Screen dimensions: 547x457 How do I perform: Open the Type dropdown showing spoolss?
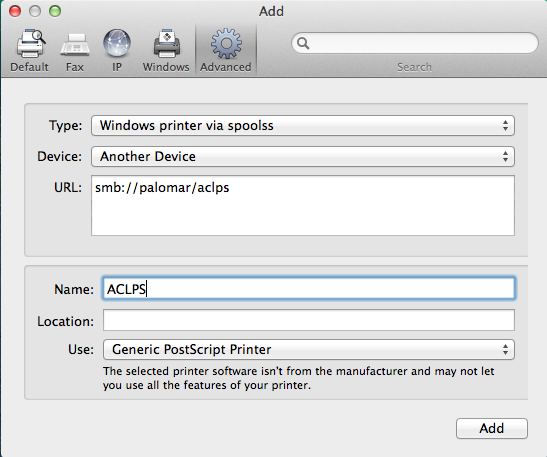[303, 126]
